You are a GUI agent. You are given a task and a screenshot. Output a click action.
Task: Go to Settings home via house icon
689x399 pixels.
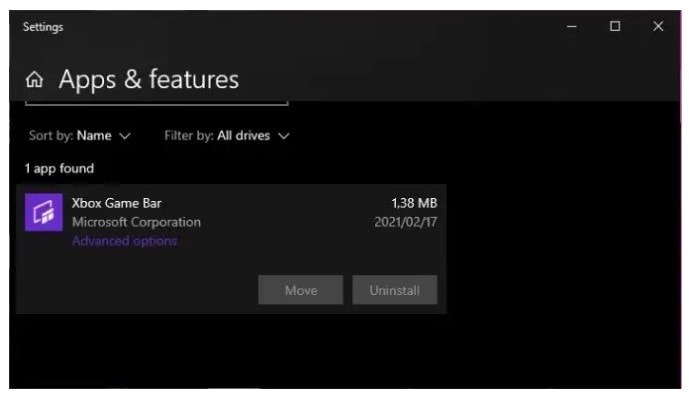pos(34,80)
